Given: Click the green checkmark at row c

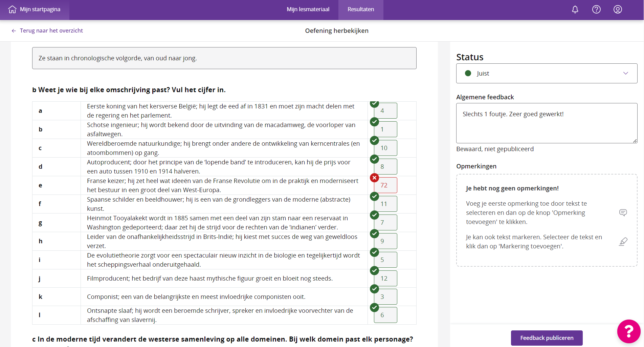Looking at the screenshot, I should 374,140.
